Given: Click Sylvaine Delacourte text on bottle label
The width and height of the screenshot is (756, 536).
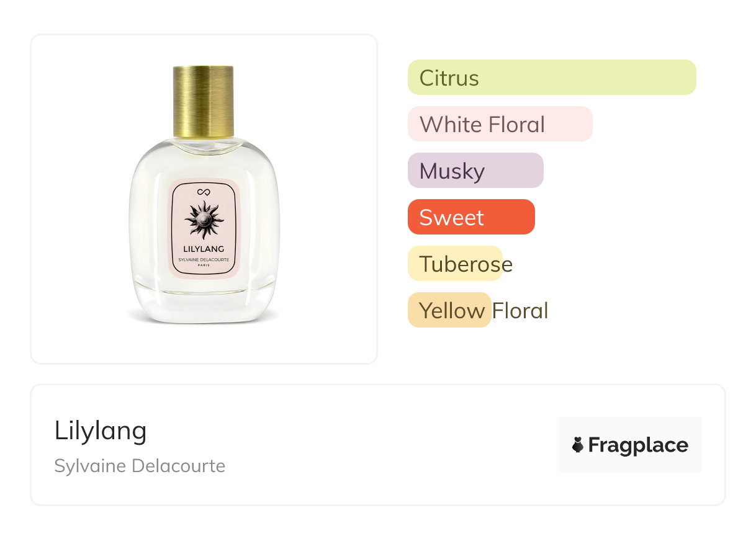Looking at the screenshot, I should click(204, 259).
